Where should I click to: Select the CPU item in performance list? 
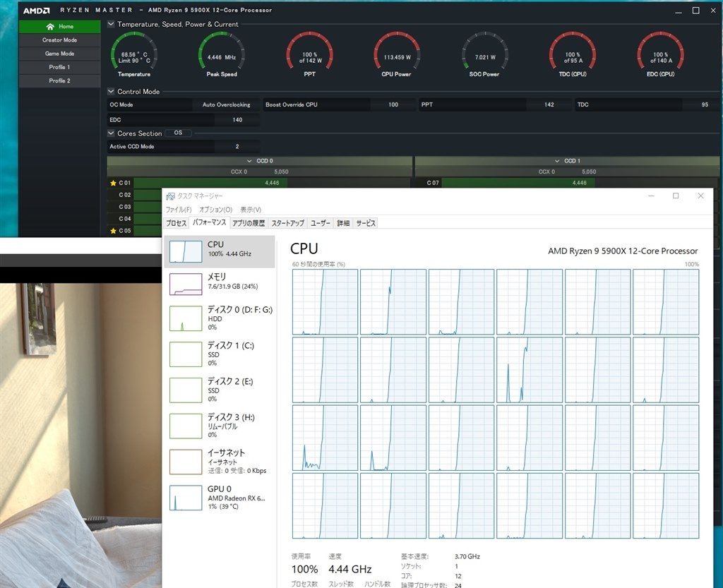click(220, 251)
